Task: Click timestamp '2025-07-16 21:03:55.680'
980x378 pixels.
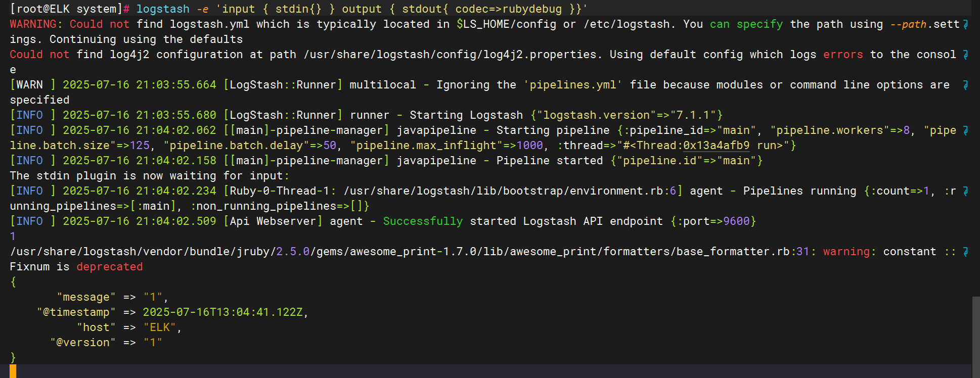Action: point(140,115)
